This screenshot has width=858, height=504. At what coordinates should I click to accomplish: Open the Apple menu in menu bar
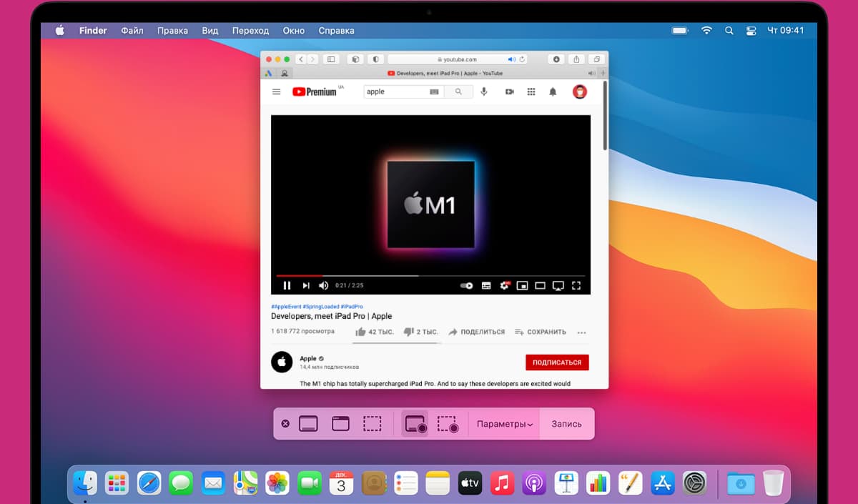point(60,31)
